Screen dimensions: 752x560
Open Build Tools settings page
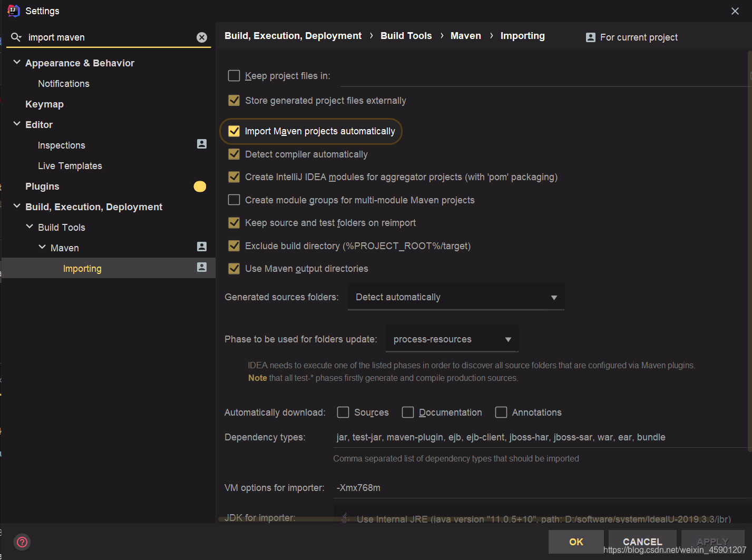point(62,228)
